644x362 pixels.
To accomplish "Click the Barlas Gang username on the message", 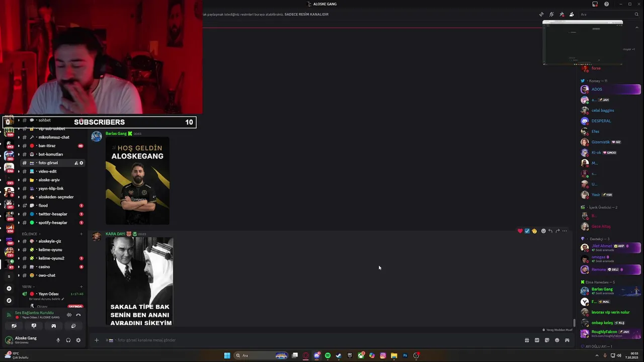I will (116, 134).
